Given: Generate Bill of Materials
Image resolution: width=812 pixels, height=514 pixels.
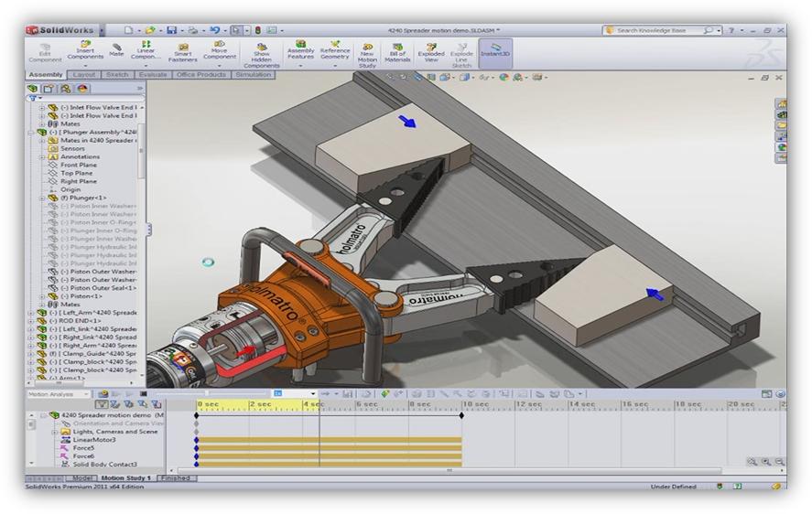Looking at the screenshot, I should pos(397,53).
